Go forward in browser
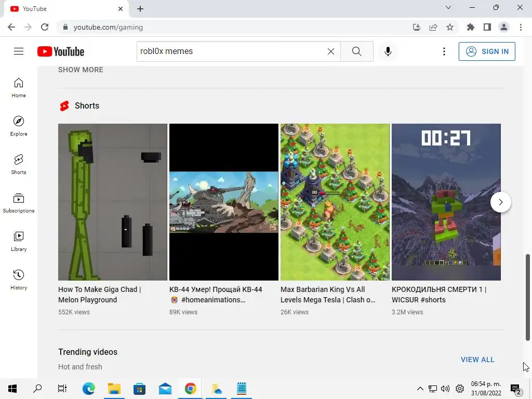 pos(28,27)
